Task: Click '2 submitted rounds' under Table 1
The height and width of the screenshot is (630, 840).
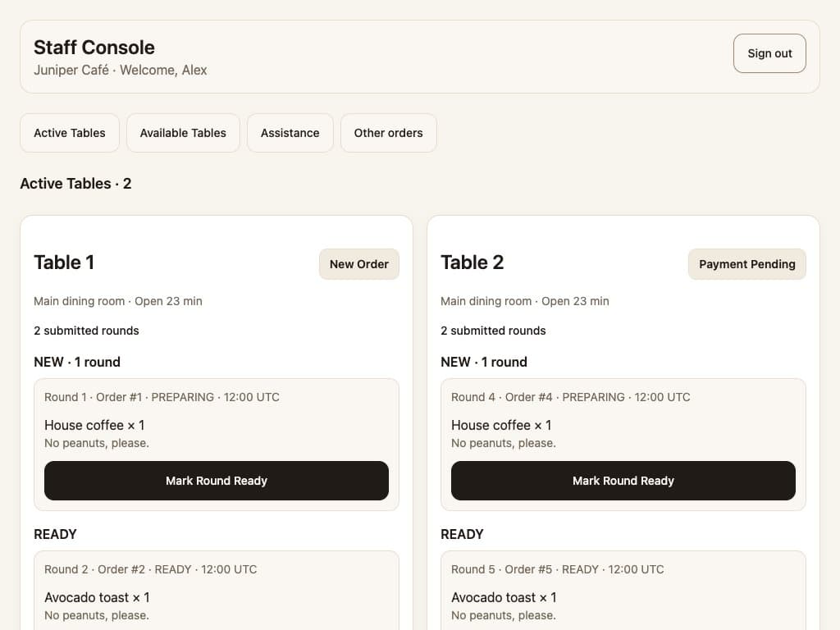Action: 86,331
